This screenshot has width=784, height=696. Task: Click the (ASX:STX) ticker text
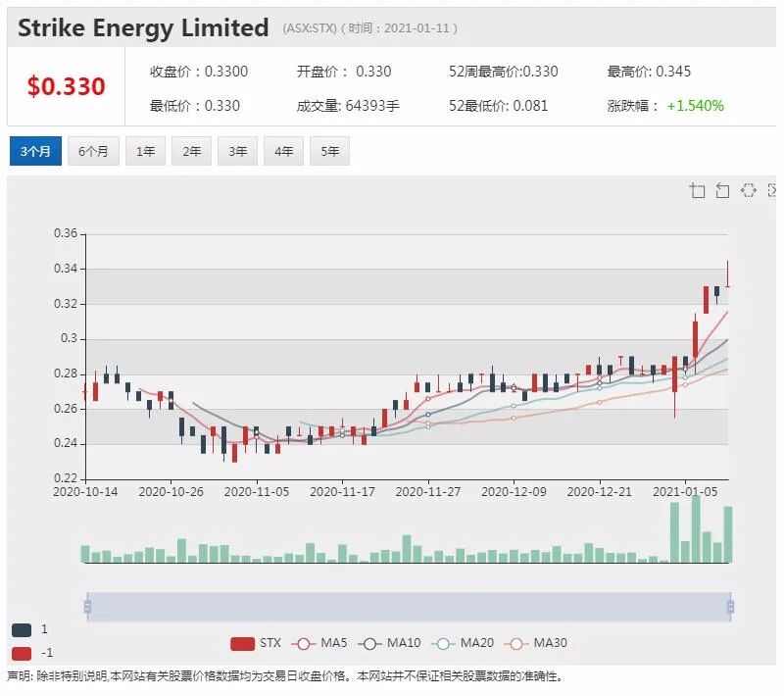click(x=310, y=28)
